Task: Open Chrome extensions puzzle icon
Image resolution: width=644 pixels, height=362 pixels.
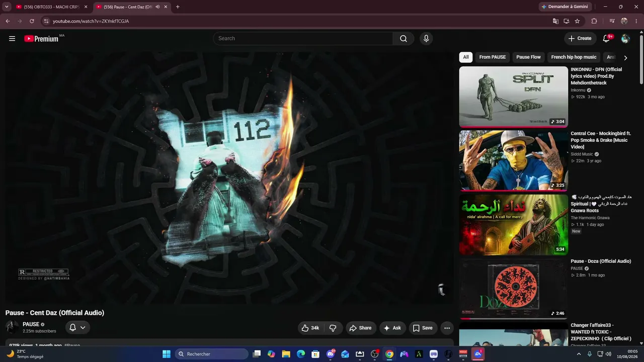Action: 594,21
